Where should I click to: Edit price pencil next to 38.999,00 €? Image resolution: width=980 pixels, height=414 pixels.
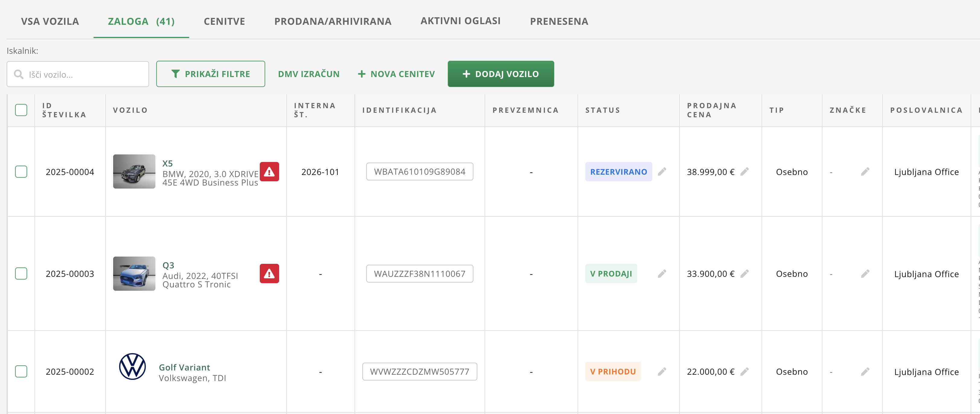744,172
